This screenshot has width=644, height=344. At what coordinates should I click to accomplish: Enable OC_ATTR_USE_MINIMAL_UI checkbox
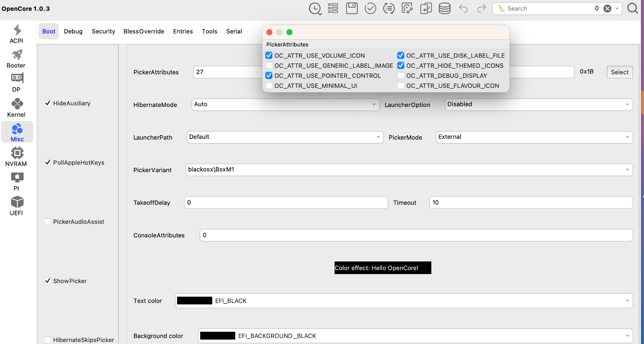[269, 86]
